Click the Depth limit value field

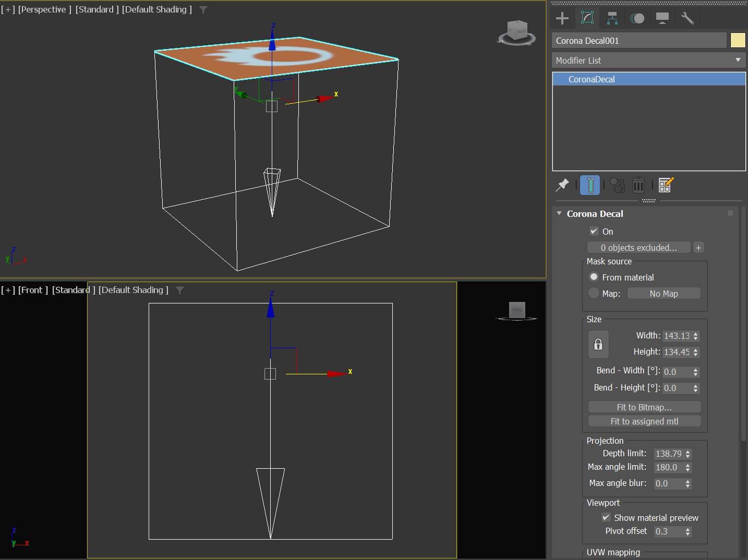[669, 454]
